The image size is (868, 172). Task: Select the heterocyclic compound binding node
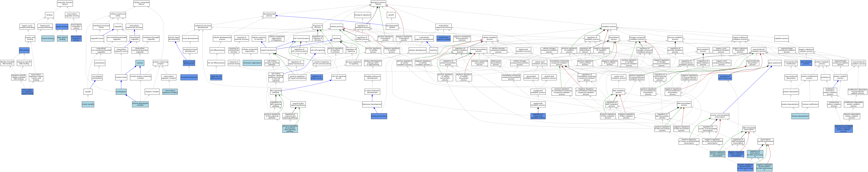coord(45,27)
